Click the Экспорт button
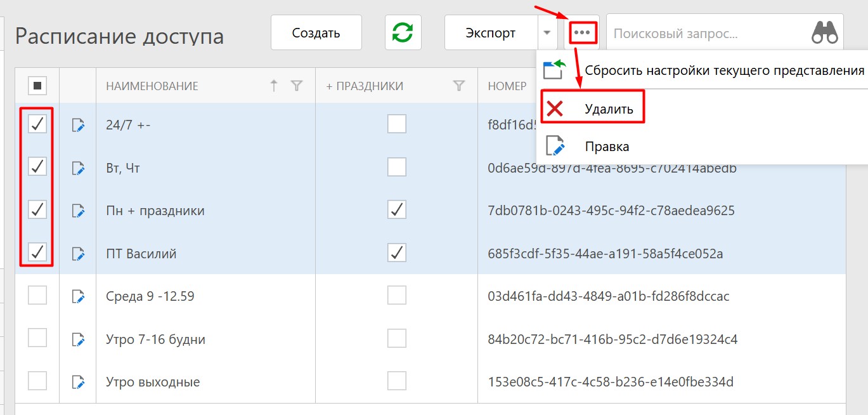 point(491,33)
